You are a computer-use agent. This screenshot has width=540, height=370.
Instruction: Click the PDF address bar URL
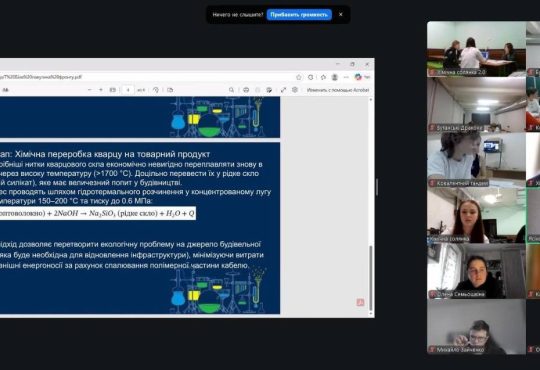[x=41, y=77]
